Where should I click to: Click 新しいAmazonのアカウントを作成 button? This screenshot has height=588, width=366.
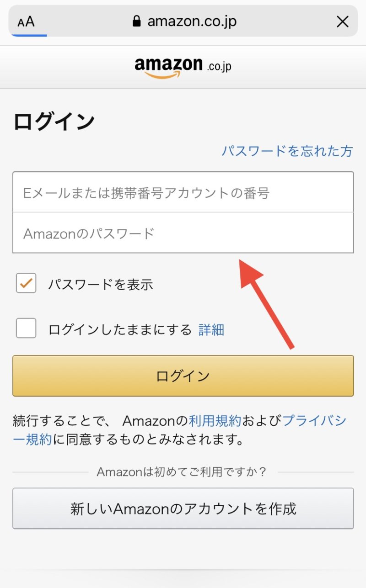pyautogui.click(x=183, y=509)
